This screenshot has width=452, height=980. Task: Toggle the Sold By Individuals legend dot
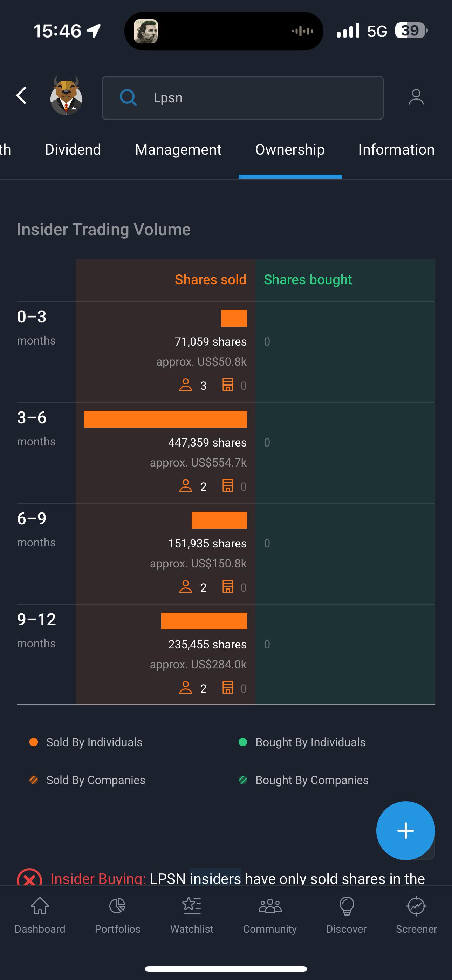click(x=34, y=742)
